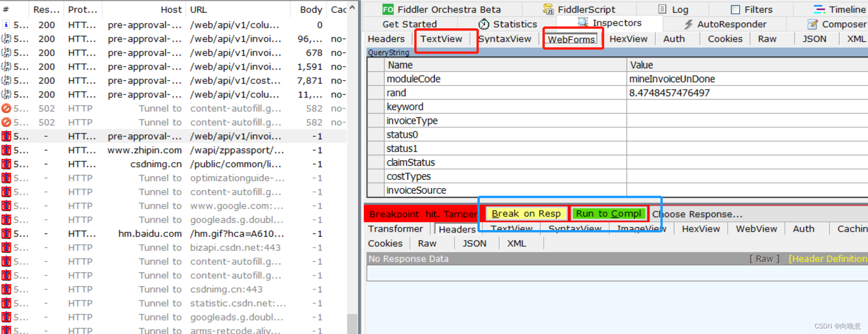The width and height of the screenshot is (868, 334).
Task: Open the response Cookies tab in bottom panel
Action: [385, 244]
